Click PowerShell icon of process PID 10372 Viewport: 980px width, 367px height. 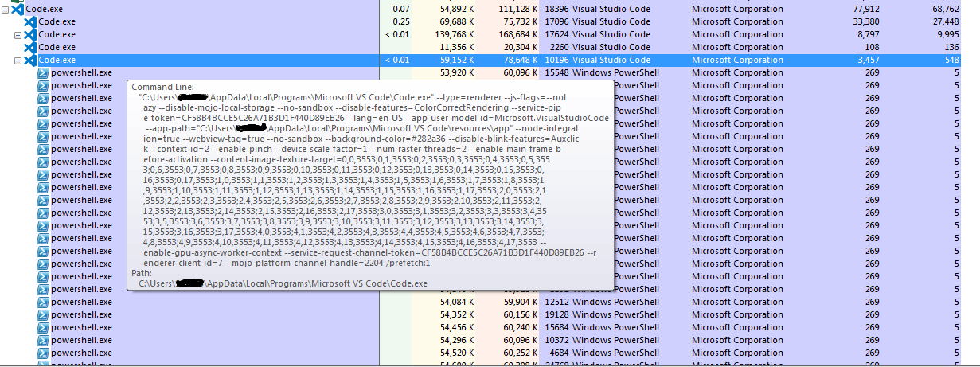pyautogui.click(x=43, y=340)
